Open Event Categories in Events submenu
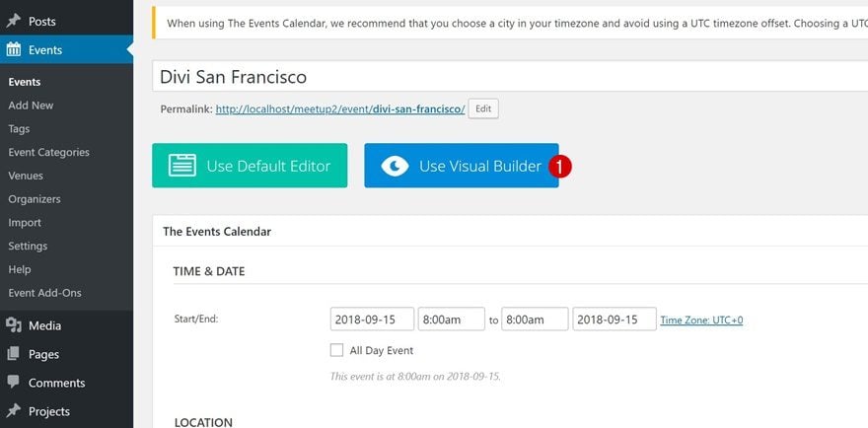 click(x=48, y=152)
